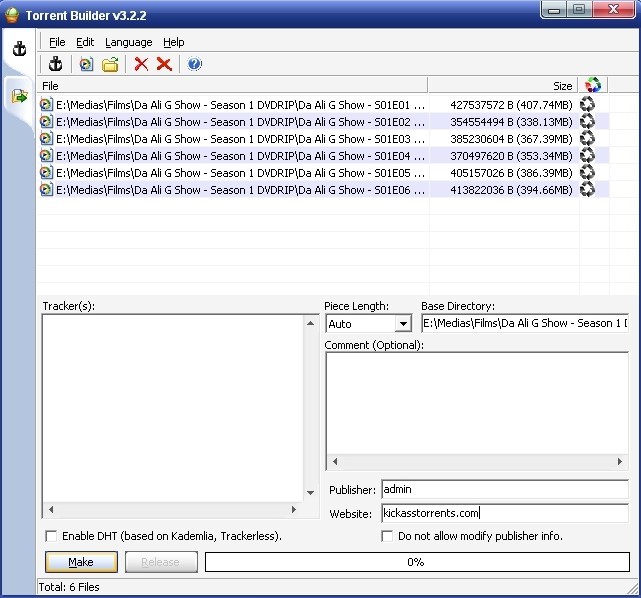Click size cell 354554494 B (338.13MB)

[x=511, y=122]
